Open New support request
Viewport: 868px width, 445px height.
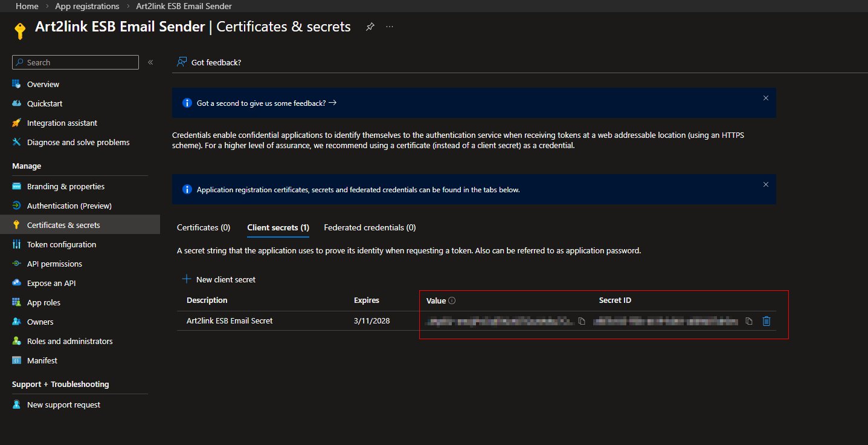point(63,404)
